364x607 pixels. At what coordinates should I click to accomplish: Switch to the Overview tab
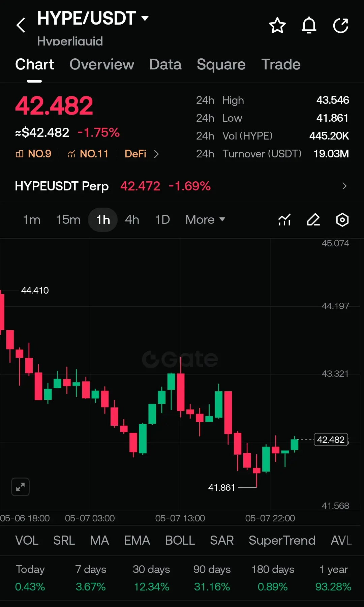pyautogui.click(x=102, y=64)
